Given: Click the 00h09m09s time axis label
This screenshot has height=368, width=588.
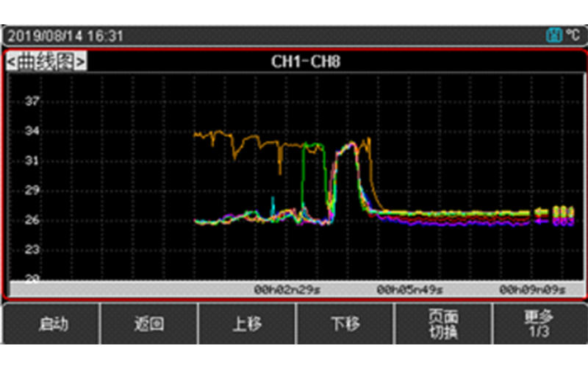Looking at the screenshot, I should pos(533,290).
